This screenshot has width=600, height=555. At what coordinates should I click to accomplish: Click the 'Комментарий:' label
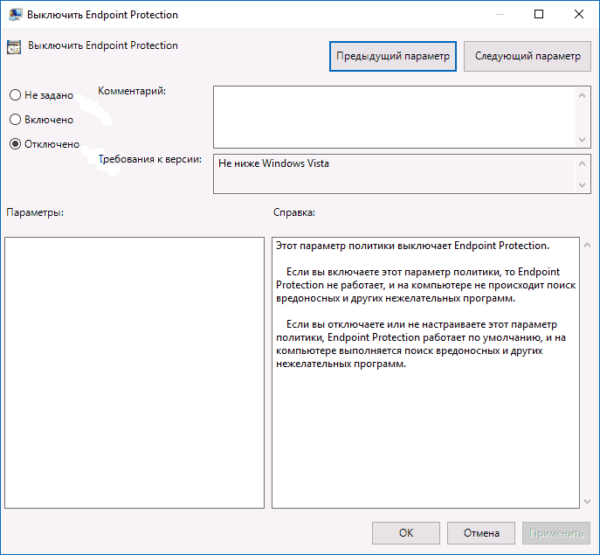coord(132,91)
